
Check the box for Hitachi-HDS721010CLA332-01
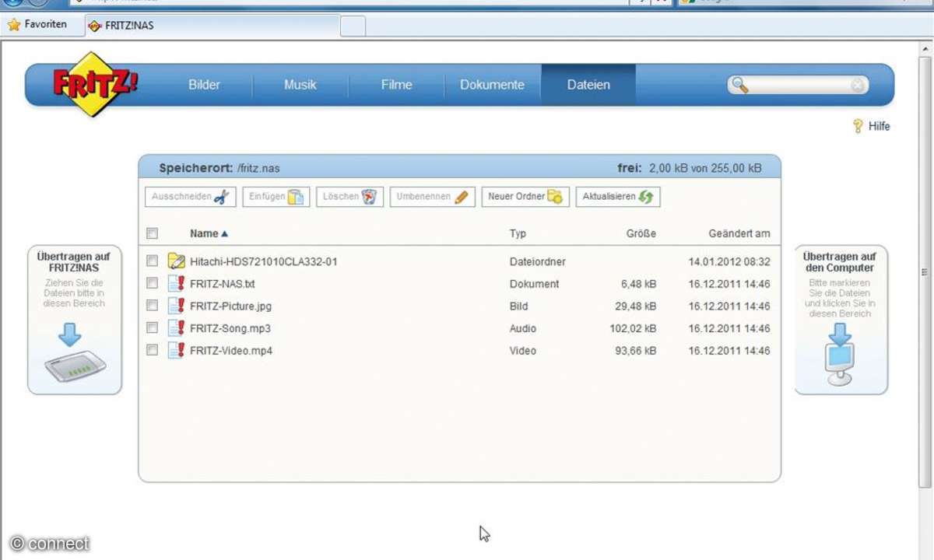point(153,261)
